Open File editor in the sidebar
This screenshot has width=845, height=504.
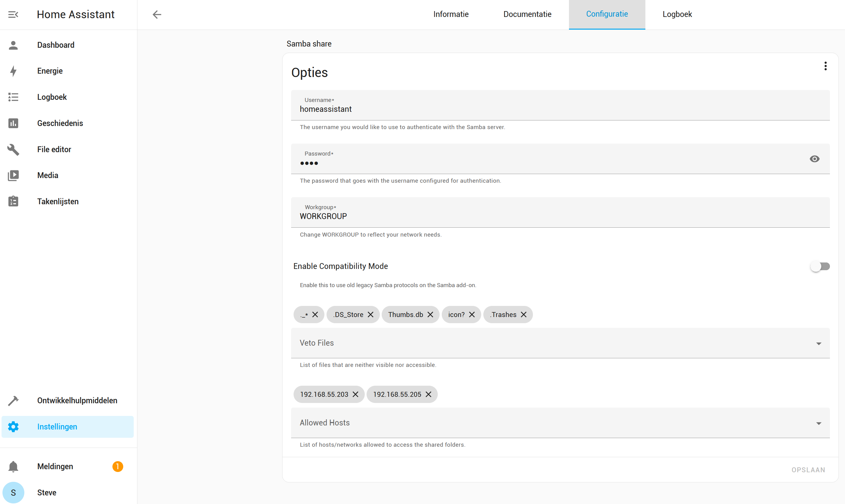[x=67, y=149]
